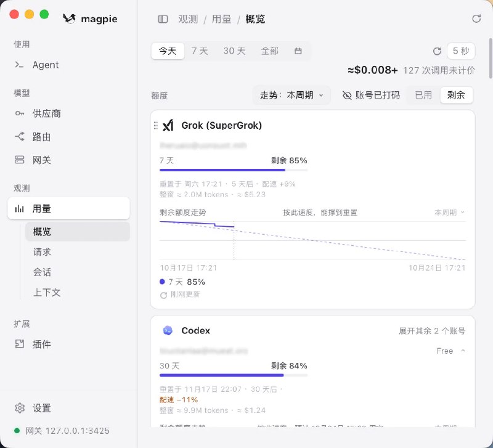The width and height of the screenshot is (493, 448).
Task: Click the 10月24日 17:21 axis label
Action: pyautogui.click(x=437, y=268)
